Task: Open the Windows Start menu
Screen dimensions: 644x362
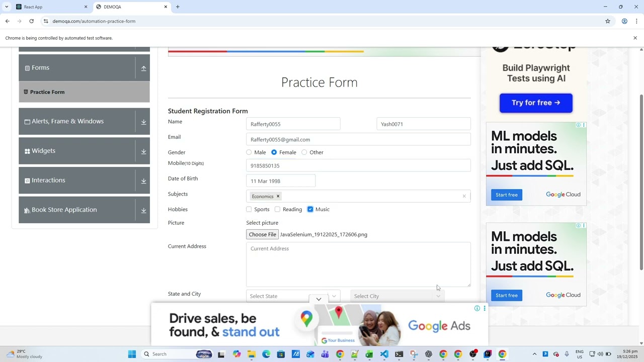Action: coord(132,354)
